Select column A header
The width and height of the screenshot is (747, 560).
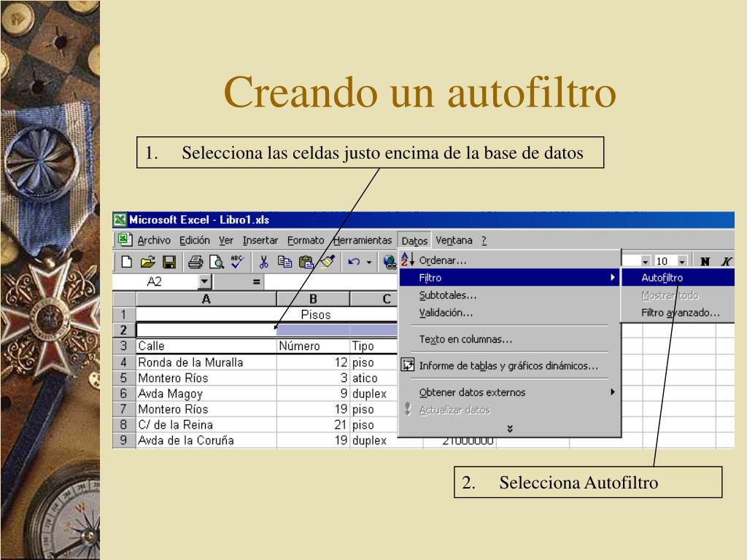tap(206, 299)
